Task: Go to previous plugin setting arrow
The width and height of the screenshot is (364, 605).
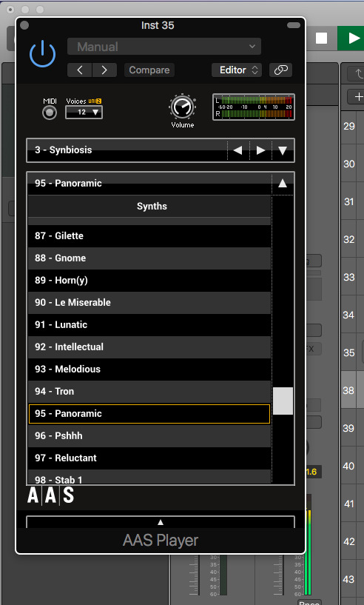Action: (x=79, y=70)
